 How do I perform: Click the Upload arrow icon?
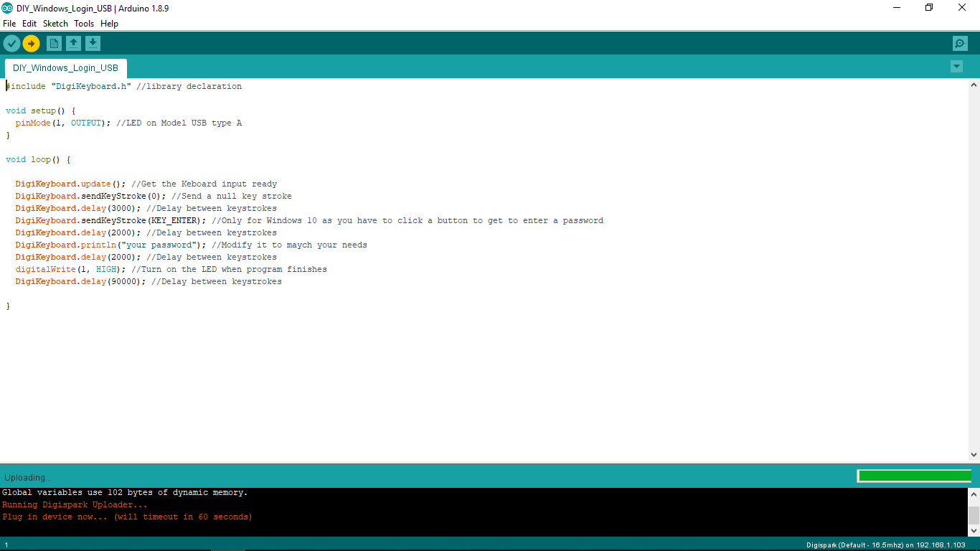[x=31, y=43]
